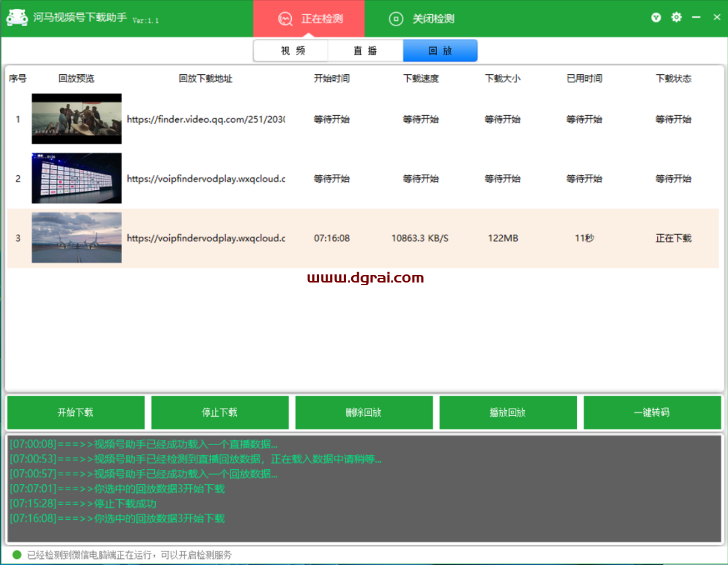Click the 停止下载 button
Screen dimensions: 728x565
pos(220,412)
